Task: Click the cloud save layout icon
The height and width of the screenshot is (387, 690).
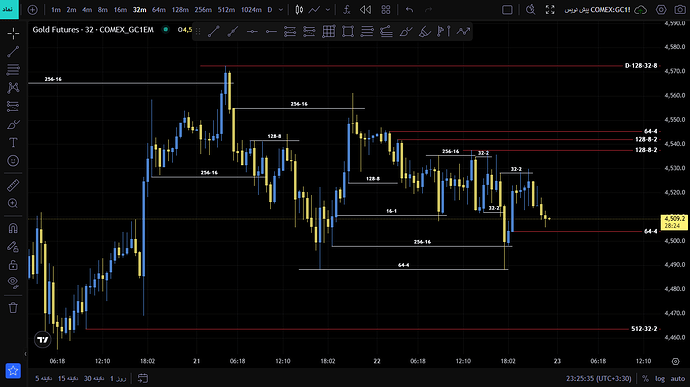Action: (641, 10)
